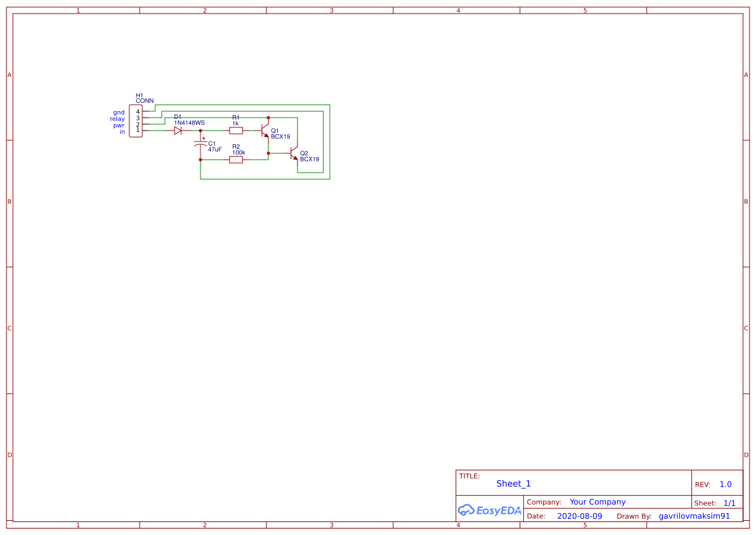The image size is (756, 535).
Task: Click the TITLE field labeled Sheet_1
Action: [x=513, y=483]
